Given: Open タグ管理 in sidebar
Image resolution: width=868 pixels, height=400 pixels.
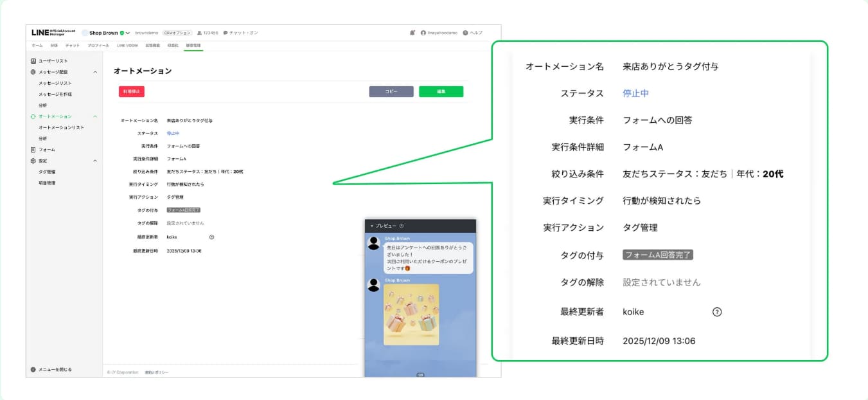Looking at the screenshot, I should coord(47,172).
